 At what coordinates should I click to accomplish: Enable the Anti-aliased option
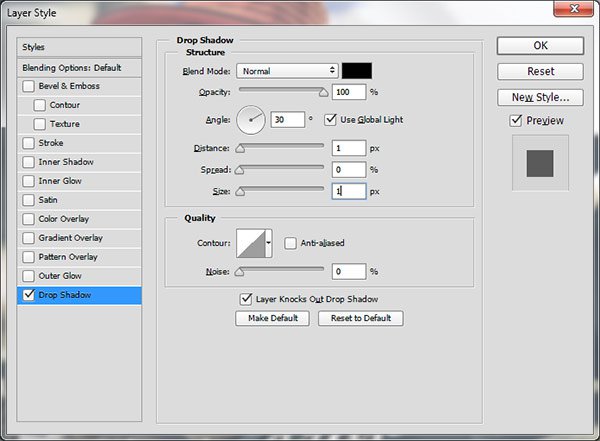[291, 242]
